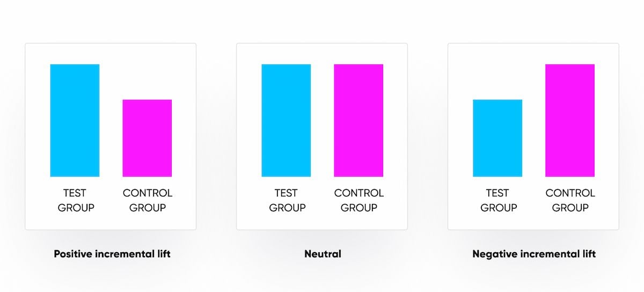The image size is (644, 292).
Task: Click the tall magenta bar in Negative chart
Action: (x=570, y=120)
